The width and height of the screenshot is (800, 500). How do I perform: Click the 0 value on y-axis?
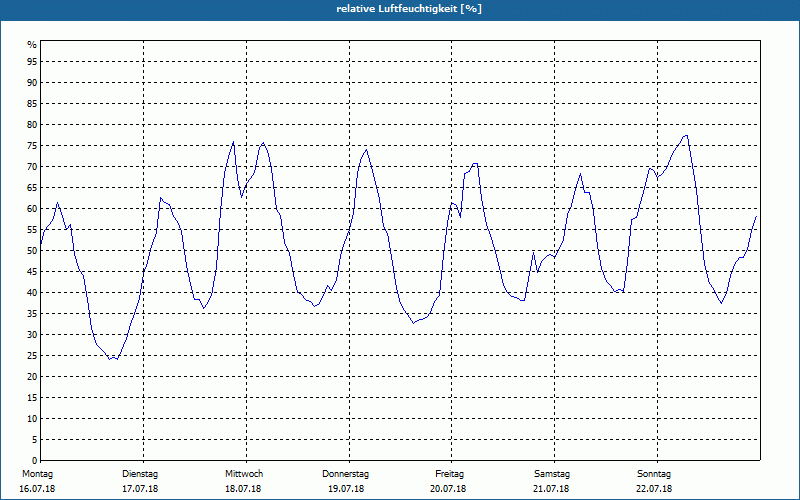click(x=35, y=461)
